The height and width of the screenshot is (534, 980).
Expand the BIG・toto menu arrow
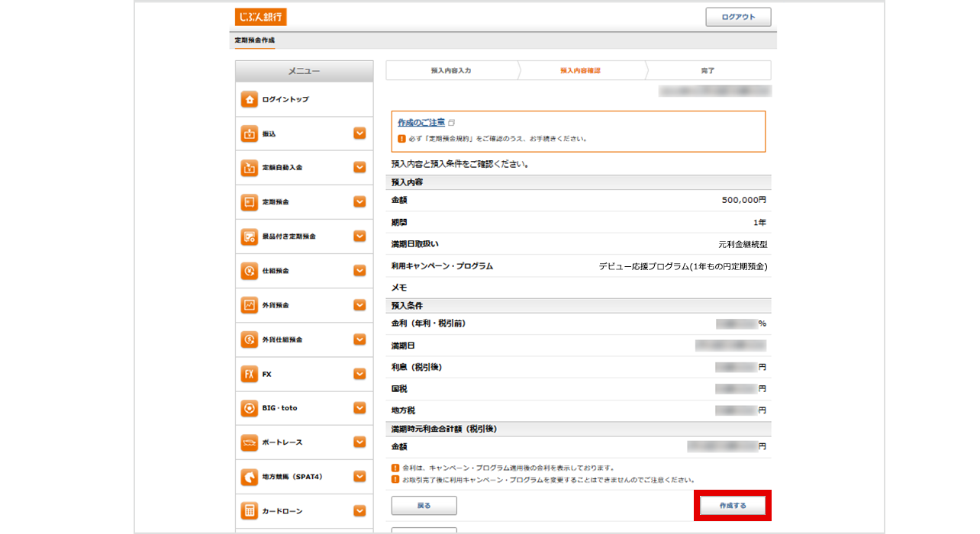tap(359, 408)
